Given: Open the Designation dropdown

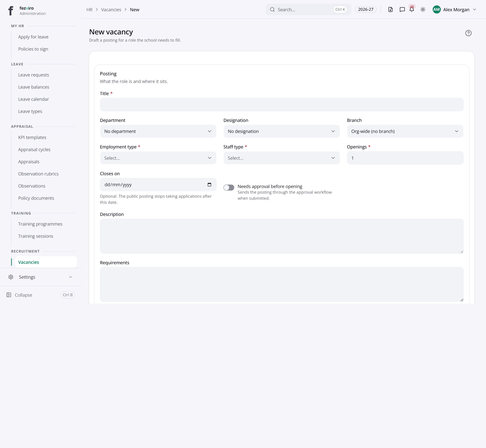Looking at the screenshot, I should click(281, 131).
